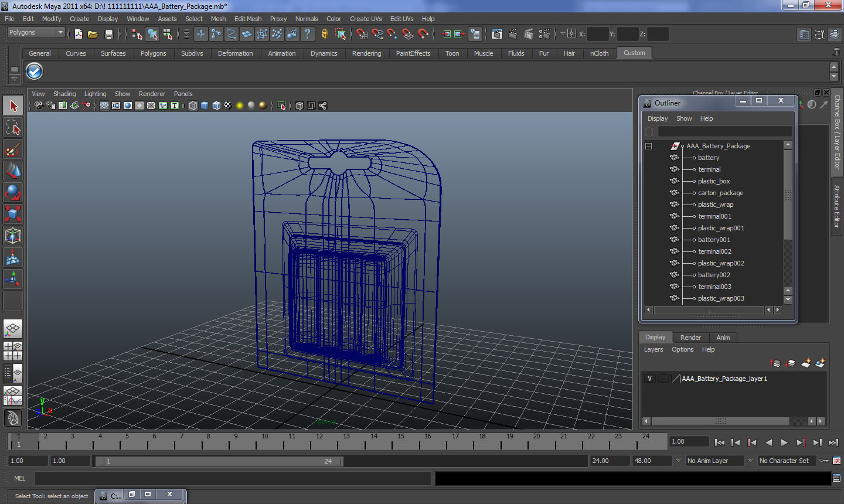
Task: Open Outliner Display menu
Action: 658,118
